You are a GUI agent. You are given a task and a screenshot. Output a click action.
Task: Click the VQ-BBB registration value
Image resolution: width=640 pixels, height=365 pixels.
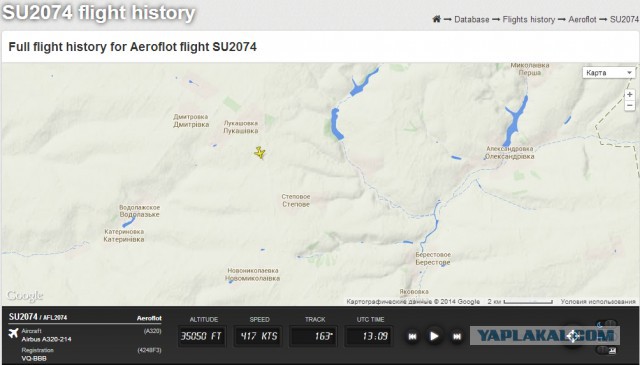click(34, 358)
